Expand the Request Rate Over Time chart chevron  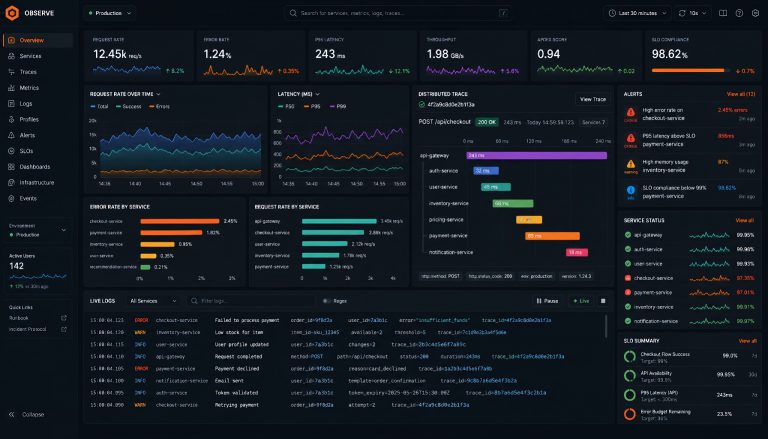pyautogui.click(x=158, y=94)
